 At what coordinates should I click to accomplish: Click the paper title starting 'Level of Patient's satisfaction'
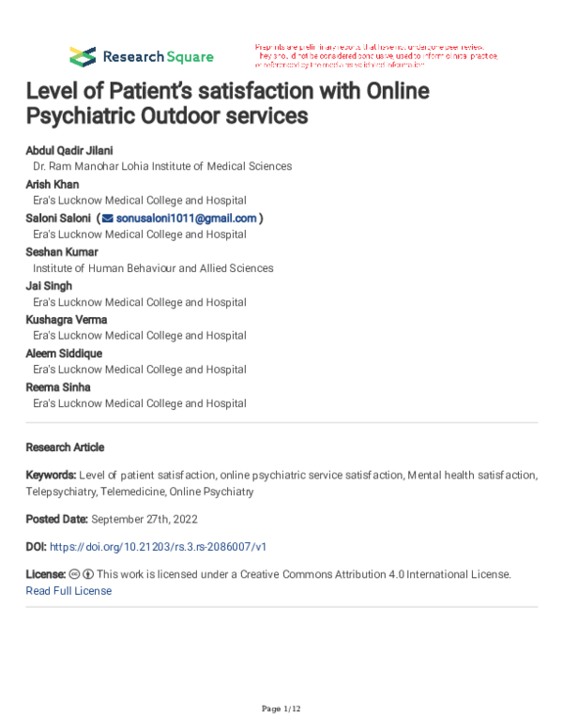tap(228, 103)
